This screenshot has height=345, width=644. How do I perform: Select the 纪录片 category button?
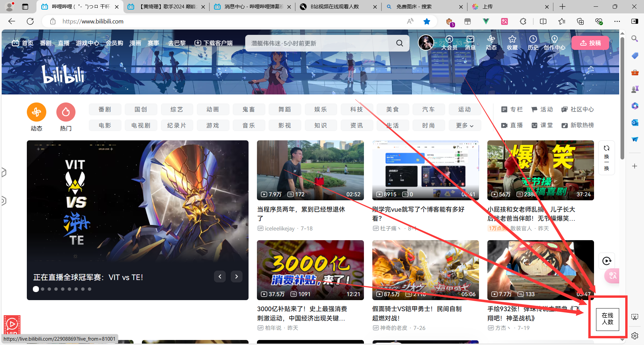177,125
